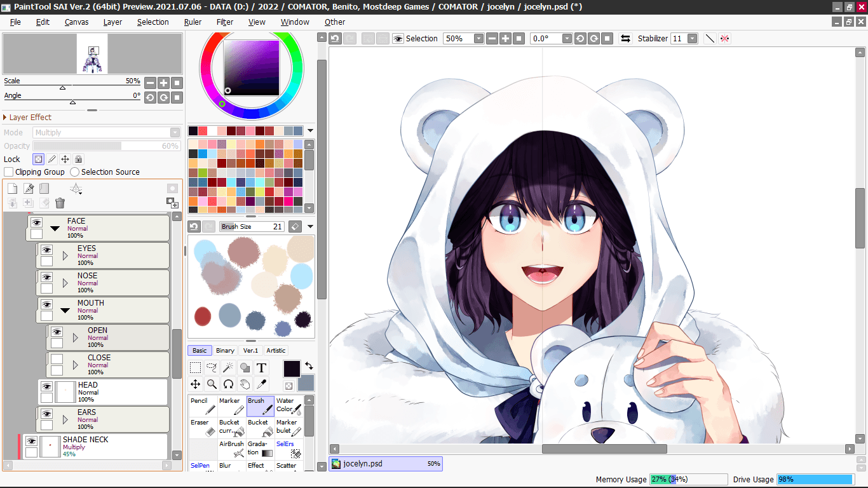Swap foreground and background colors

pyautogui.click(x=309, y=366)
